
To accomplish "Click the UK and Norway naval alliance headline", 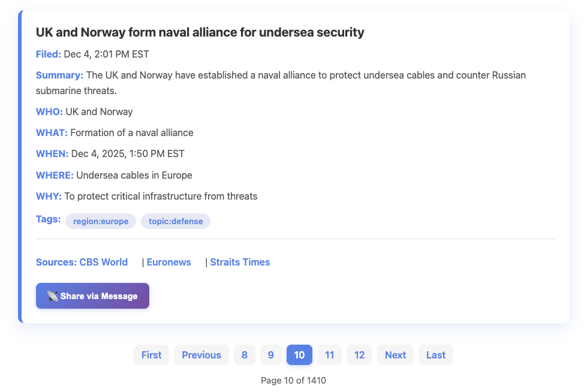I will [x=200, y=32].
